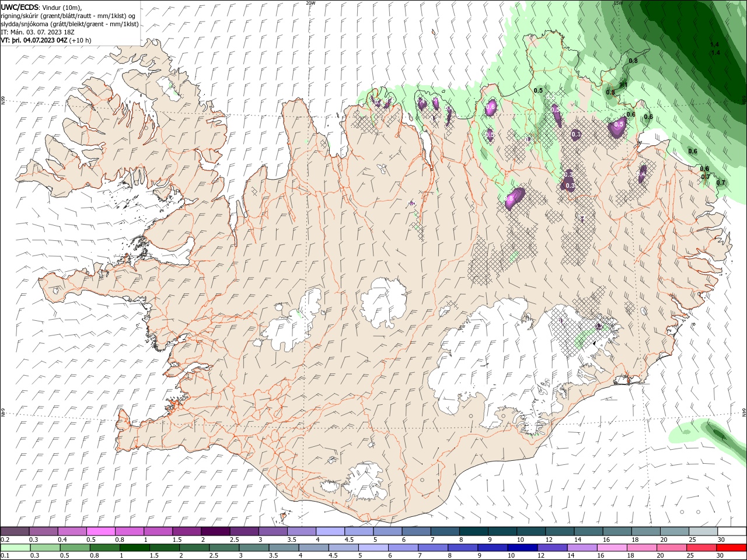Click the '(+10 h)' forecast offset text

80,40
